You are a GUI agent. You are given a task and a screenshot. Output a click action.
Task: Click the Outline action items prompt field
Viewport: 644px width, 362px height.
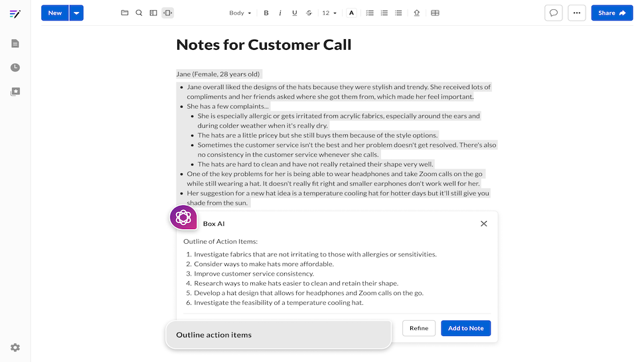coord(278,335)
